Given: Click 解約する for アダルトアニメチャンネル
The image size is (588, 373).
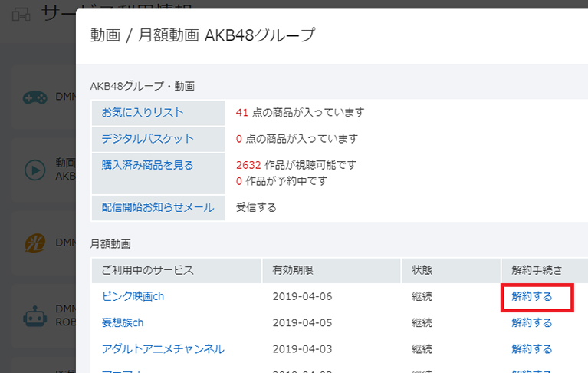Looking at the screenshot, I should [532, 349].
